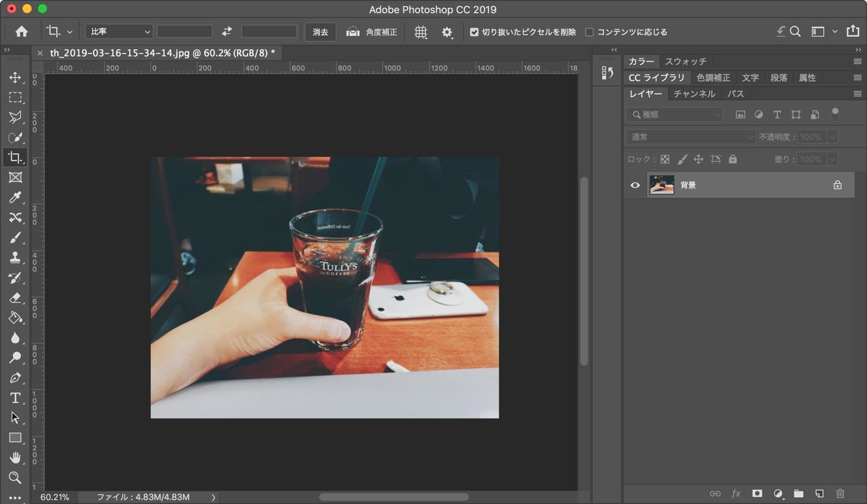Open the 種類 layer filter dropdown
The height and width of the screenshot is (504, 867).
tap(675, 114)
